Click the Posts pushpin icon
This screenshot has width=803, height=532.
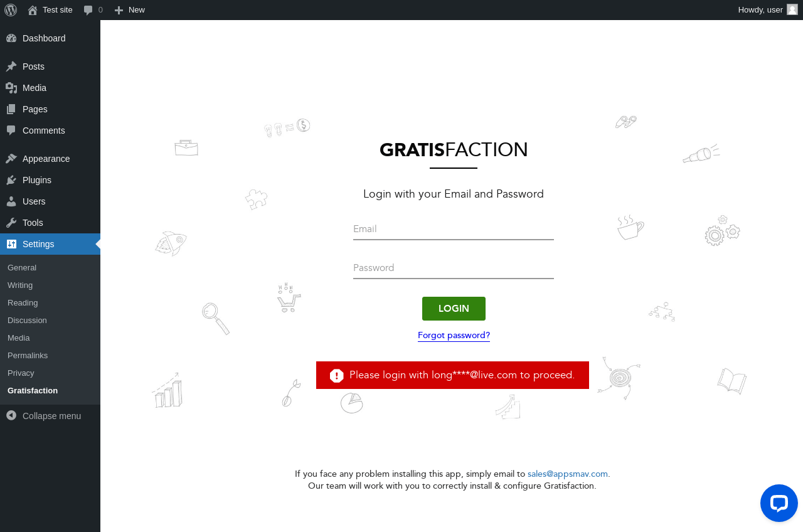[x=11, y=66]
